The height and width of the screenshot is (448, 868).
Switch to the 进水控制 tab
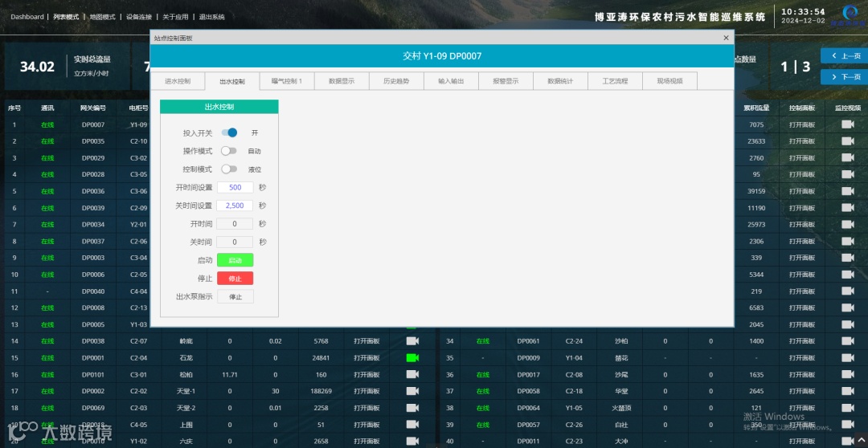click(x=177, y=81)
